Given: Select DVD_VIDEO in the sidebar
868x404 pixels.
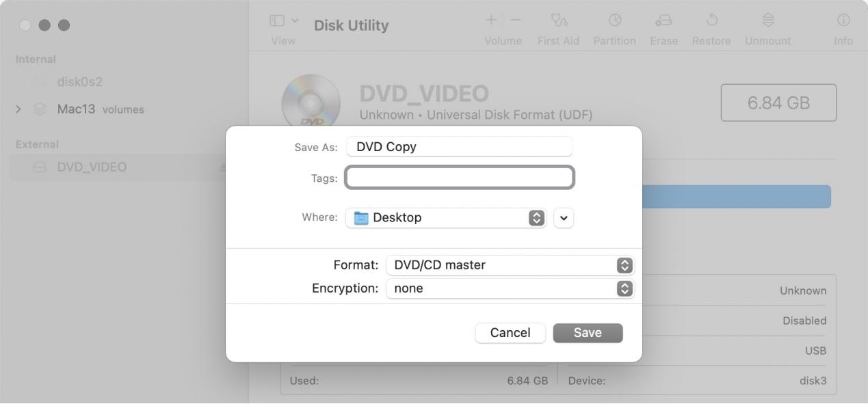Looking at the screenshot, I should [x=92, y=167].
